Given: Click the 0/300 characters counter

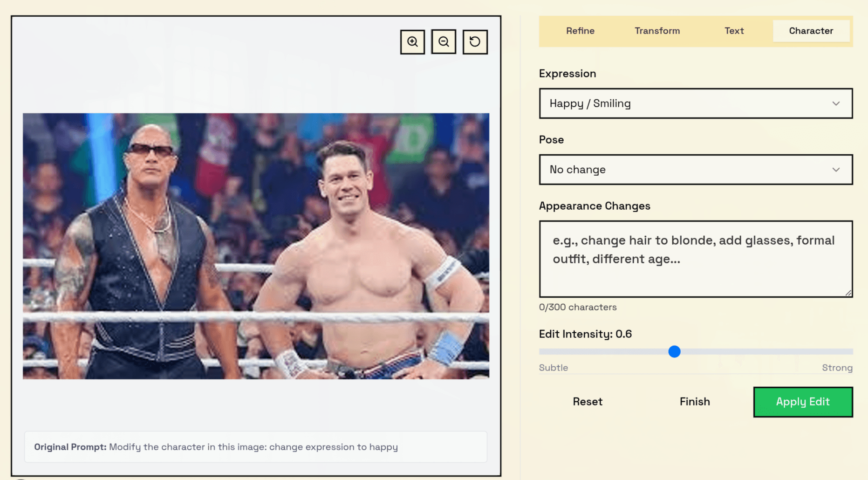Looking at the screenshot, I should [578, 307].
